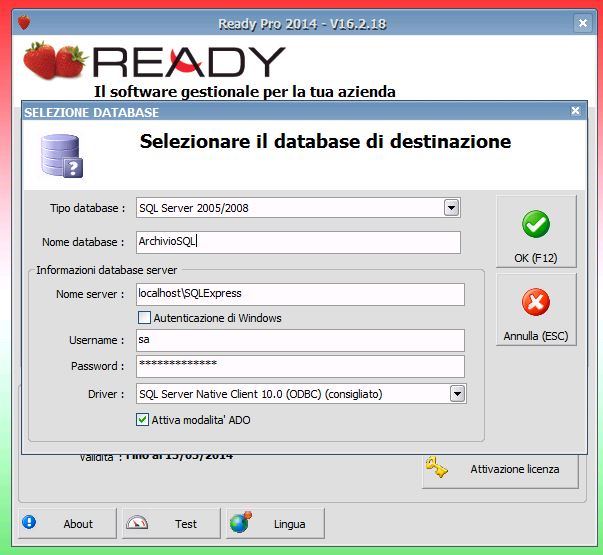Screen dimensions: 603x555
Task: Click the Tipo database label
Action: pyautogui.click(x=88, y=208)
